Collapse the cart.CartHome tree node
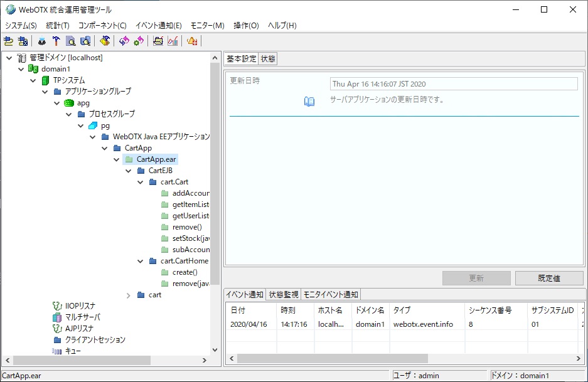 pyautogui.click(x=141, y=261)
